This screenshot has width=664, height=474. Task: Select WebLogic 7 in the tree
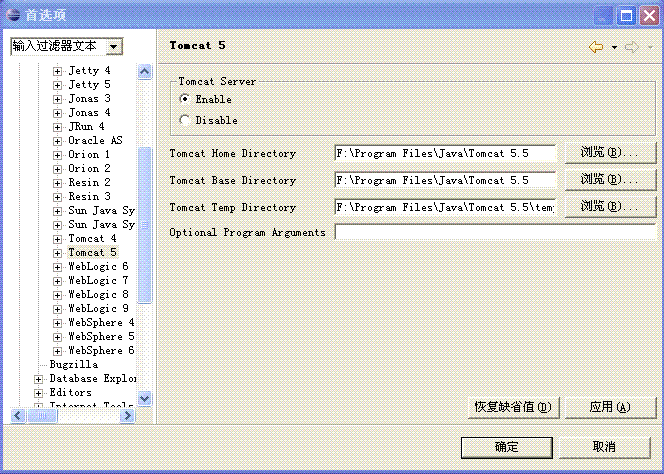pyautogui.click(x=98, y=280)
